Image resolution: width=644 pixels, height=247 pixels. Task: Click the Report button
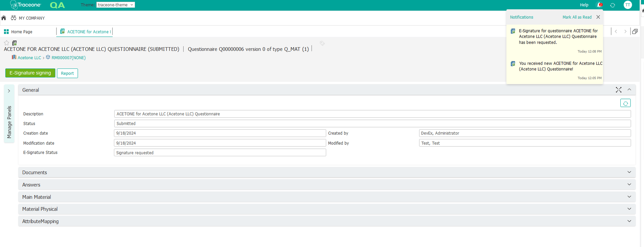[x=67, y=73]
